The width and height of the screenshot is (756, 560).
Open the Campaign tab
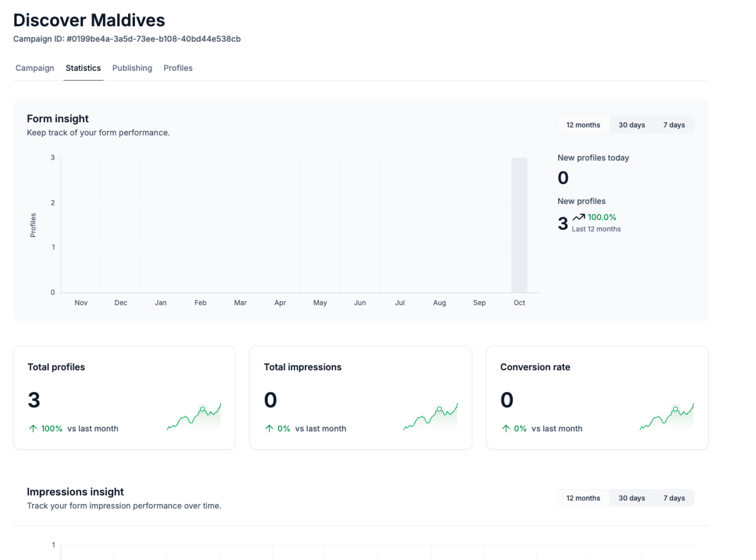click(x=35, y=68)
